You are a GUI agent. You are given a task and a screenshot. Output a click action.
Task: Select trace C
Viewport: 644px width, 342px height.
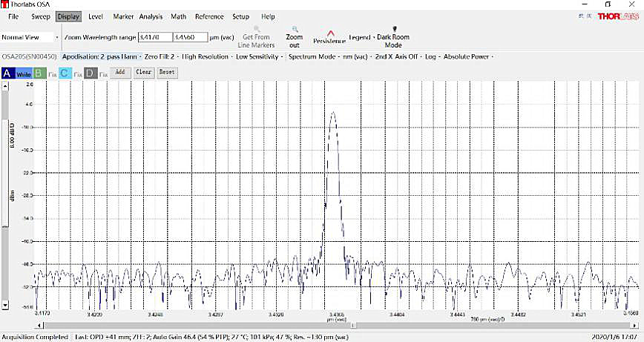tap(65, 73)
